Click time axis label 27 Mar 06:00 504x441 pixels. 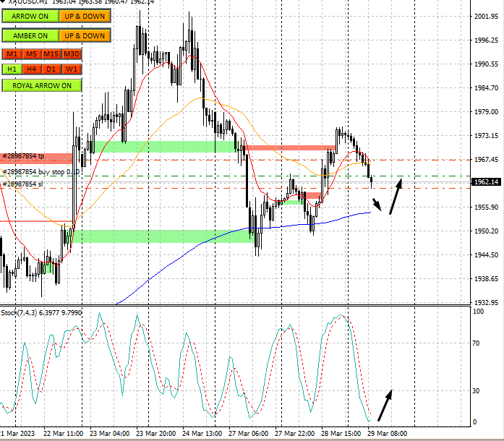pos(248,433)
